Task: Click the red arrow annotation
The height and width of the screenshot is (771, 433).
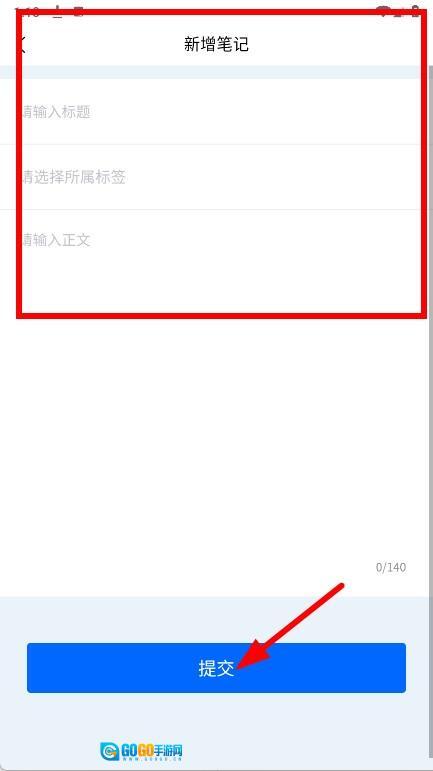Action: coord(290,626)
